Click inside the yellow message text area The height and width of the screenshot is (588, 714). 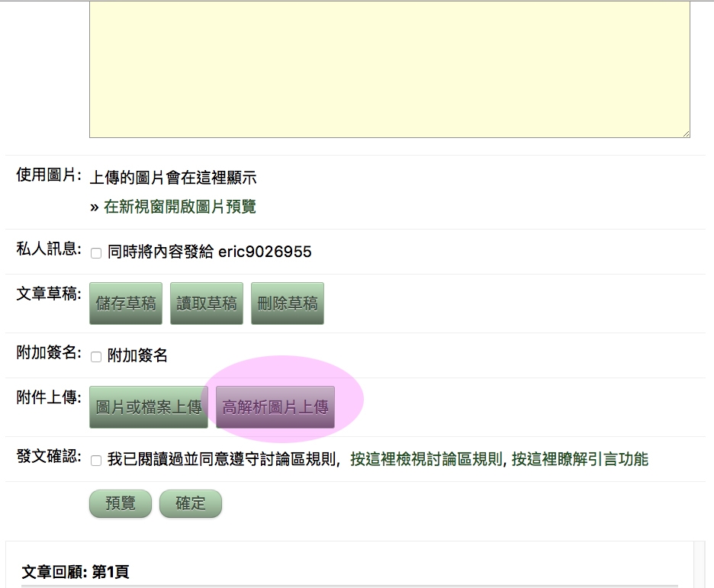coord(390,69)
